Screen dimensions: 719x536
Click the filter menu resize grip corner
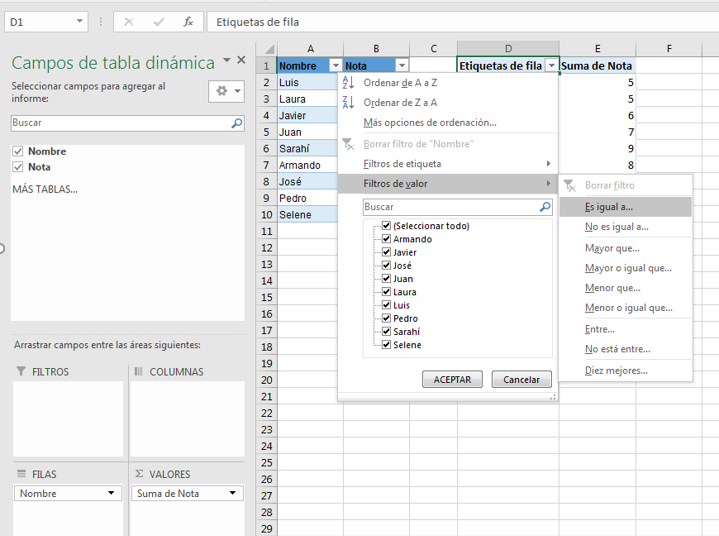tap(553, 397)
